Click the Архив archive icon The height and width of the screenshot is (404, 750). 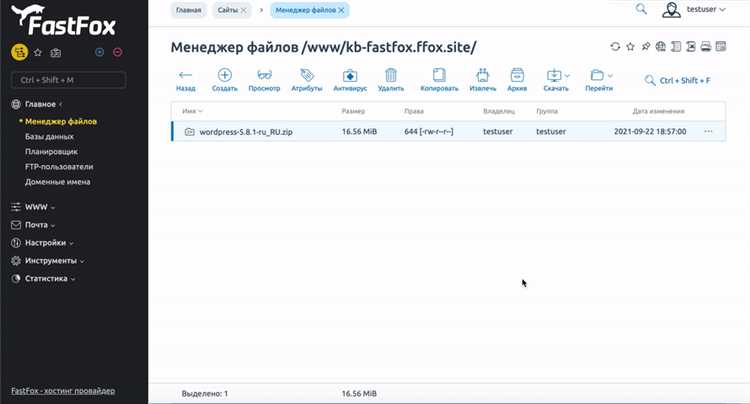tap(517, 75)
